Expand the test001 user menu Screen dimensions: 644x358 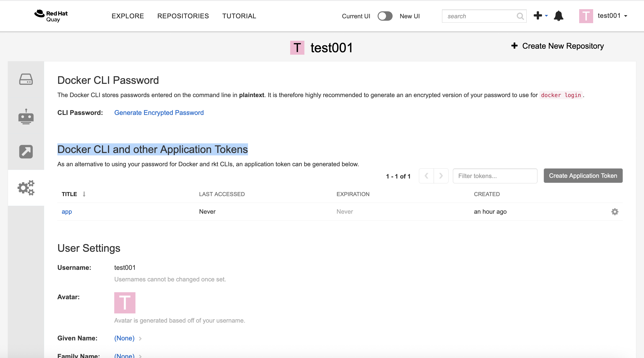coord(612,16)
